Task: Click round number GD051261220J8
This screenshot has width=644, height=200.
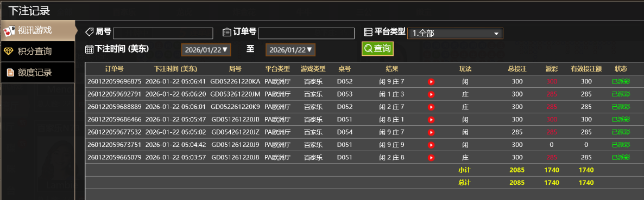Action: pos(235,157)
